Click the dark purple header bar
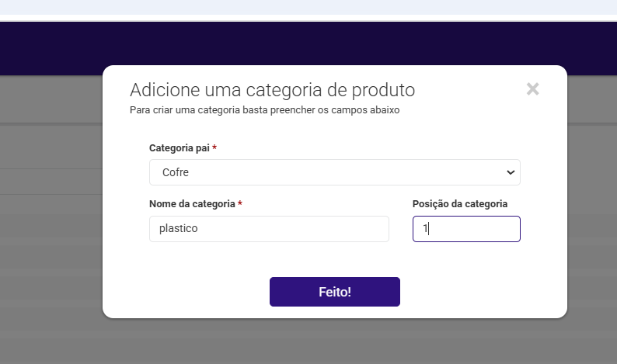The height and width of the screenshot is (364, 617). (x=311, y=47)
